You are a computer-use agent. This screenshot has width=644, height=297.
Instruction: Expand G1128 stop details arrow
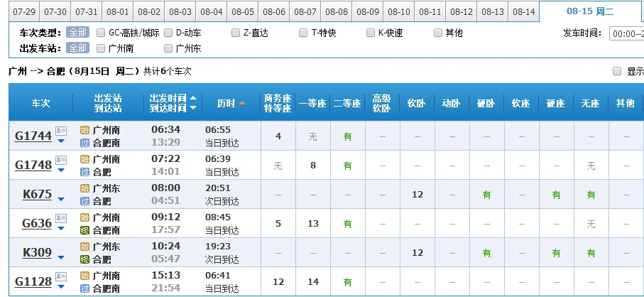(61, 287)
